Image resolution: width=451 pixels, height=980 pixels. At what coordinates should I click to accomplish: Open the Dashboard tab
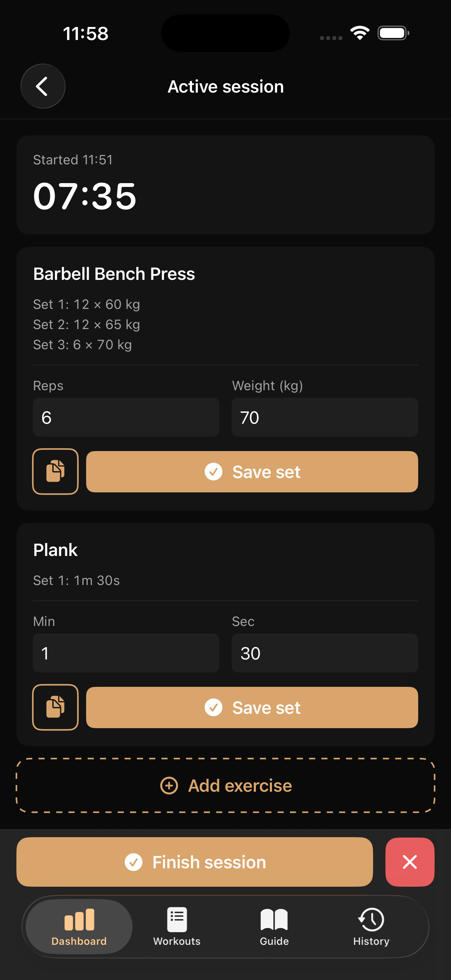79,927
